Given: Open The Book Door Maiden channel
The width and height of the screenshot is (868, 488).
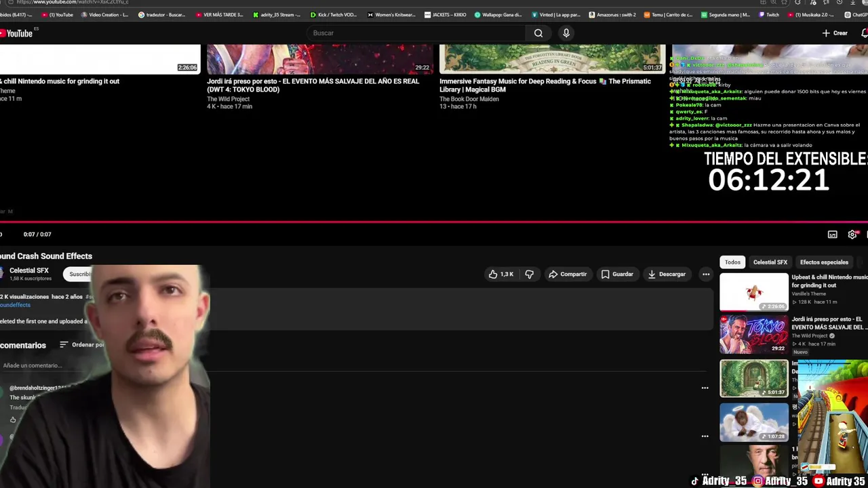Looking at the screenshot, I should pyautogui.click(x=469, y=99).
